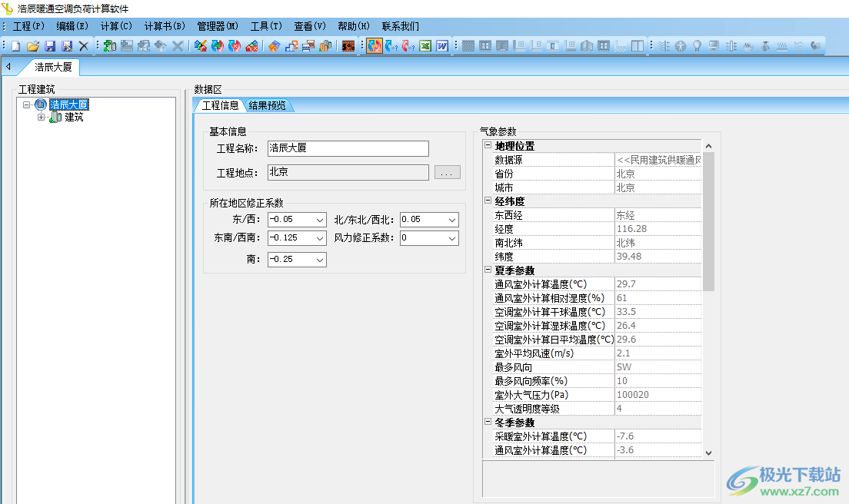Collapse the 浩辰大厦 tree node
Viewport: 849px width, 504px height.
(26, 104)
